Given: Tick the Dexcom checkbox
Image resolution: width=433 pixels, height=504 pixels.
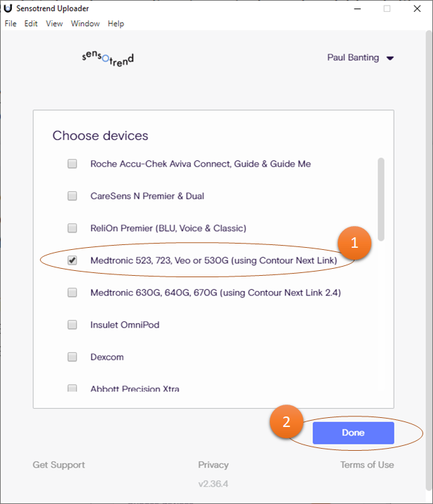Looking at the screenshot, I should pyautogui.click(x=72, y=357).
